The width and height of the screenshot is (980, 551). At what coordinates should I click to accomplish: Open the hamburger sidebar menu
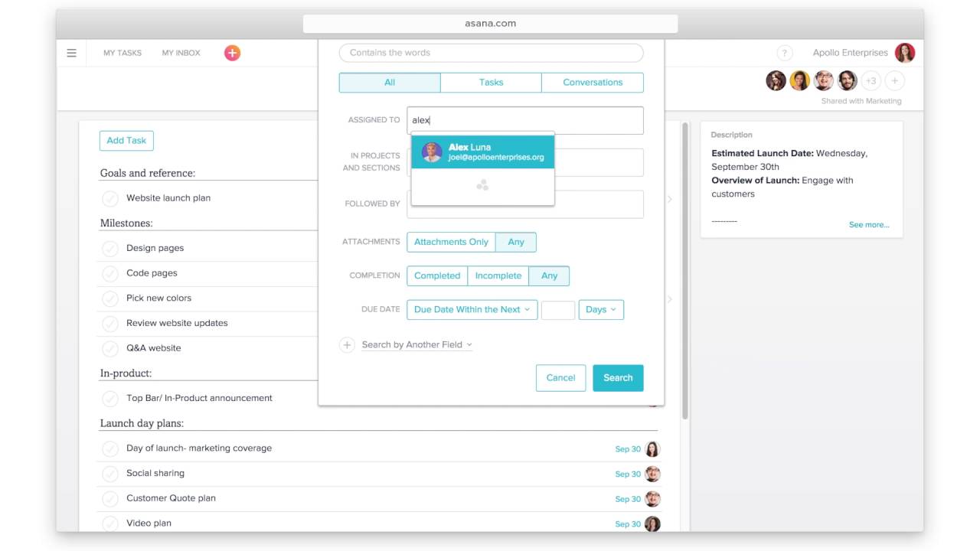pos(71,53)
